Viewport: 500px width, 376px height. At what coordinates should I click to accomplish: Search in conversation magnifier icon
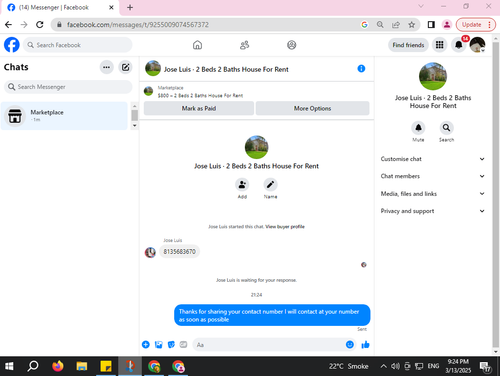click(x=446, y=128)
